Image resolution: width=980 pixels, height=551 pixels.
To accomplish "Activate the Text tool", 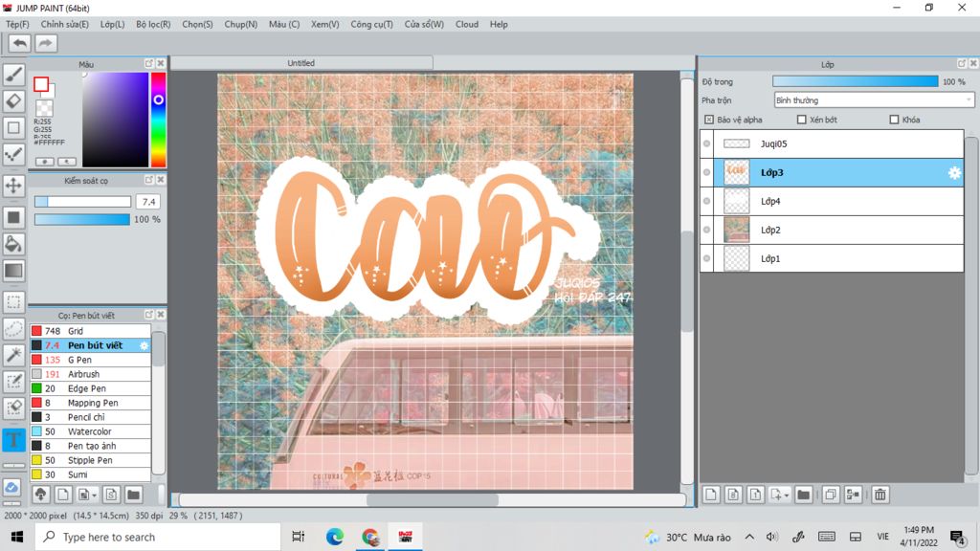I will tap(13, 440).
